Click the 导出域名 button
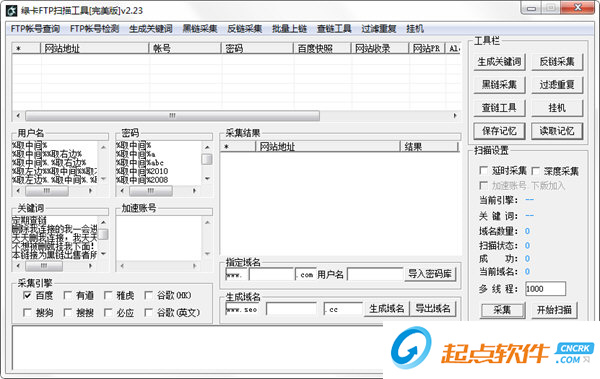Screen dimensions: 600x379 coord(433,309)
